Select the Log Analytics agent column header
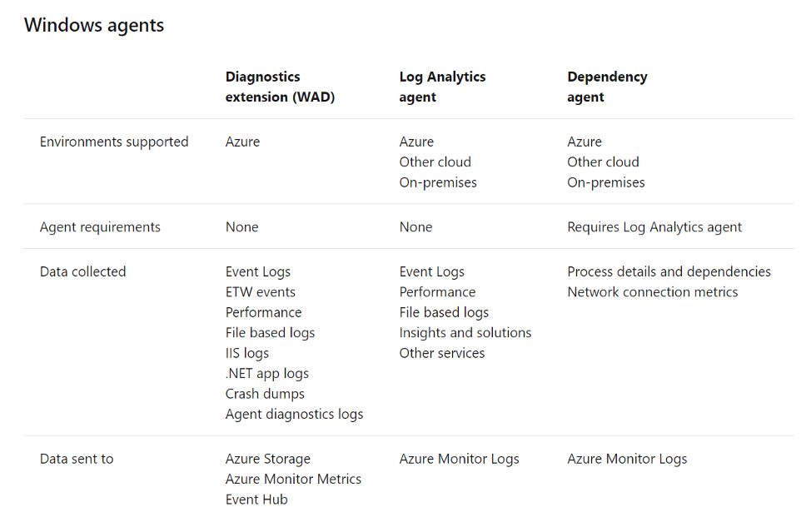Image resolution: width=811 pixels, height=532 pixels. pyautogui.click(x=442, y=87)
